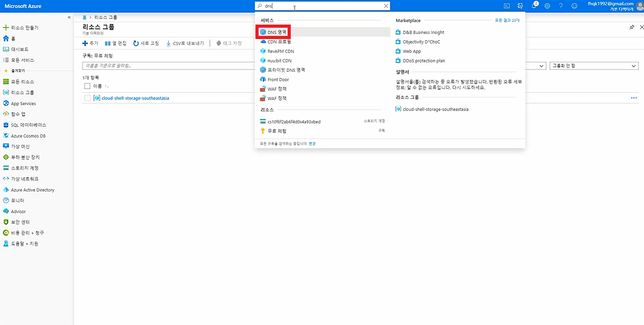This screenshot has width=644, height=325.
Task: Click 홈 breadcrumb link
Action: click(84, 18)
